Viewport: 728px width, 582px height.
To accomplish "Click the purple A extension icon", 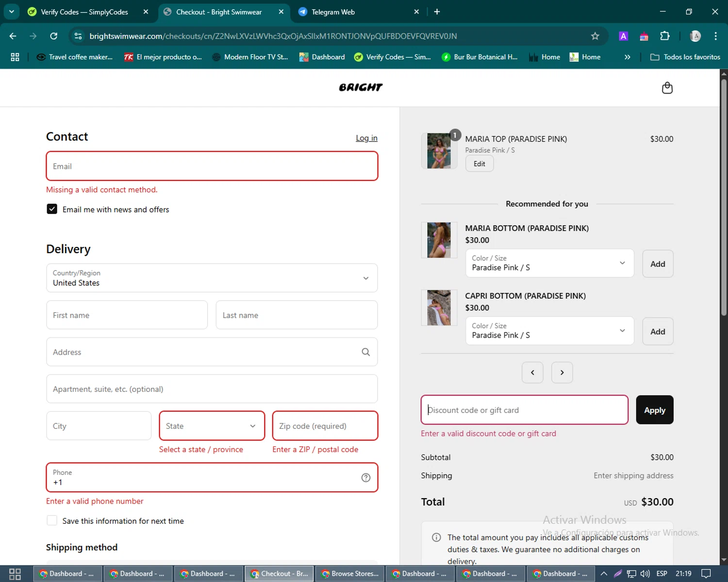I will pos(623,36).
